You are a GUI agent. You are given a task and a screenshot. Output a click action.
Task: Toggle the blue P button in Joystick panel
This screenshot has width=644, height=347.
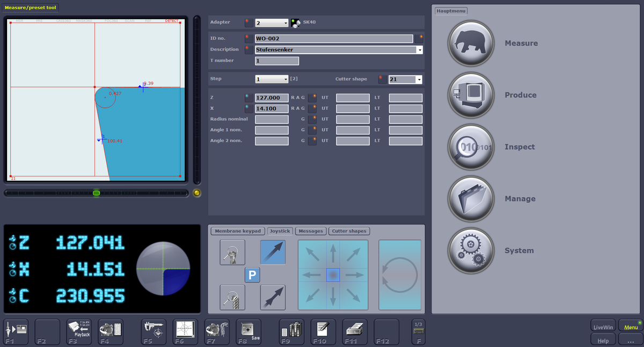pyautogui.click(x=253, y=274)
